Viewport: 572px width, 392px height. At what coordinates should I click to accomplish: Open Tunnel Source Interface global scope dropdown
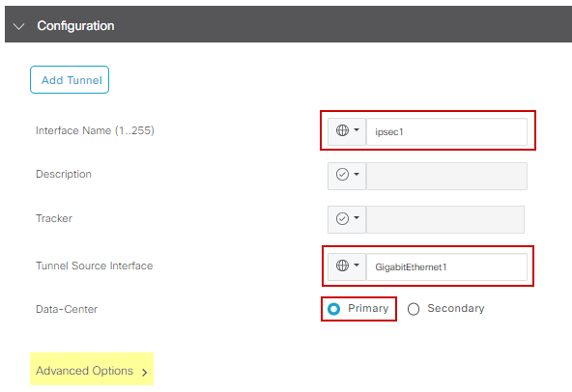tap(347, 266)
